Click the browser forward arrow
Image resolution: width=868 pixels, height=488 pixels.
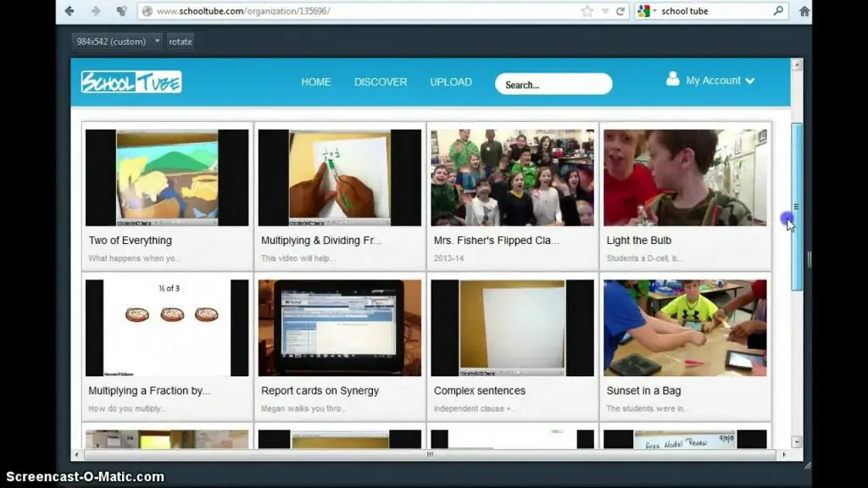tap(96, 10)
